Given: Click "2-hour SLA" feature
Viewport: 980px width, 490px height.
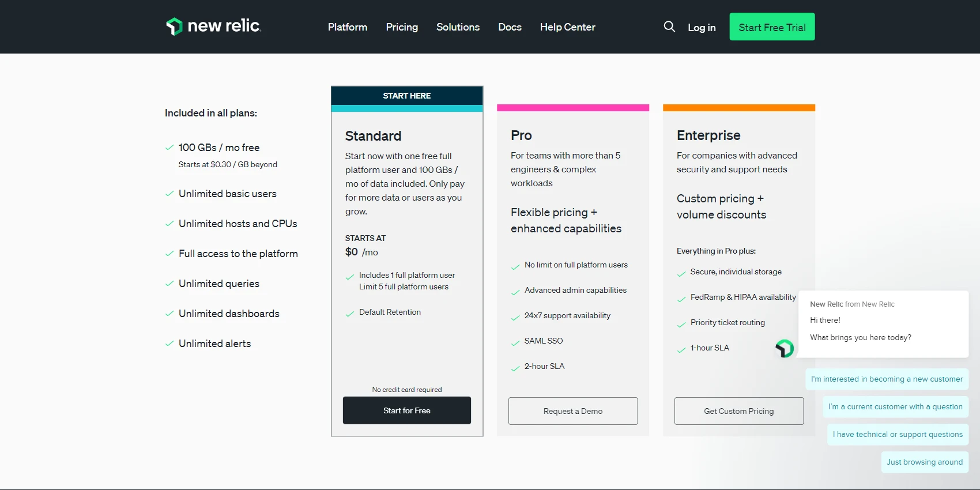Looking at the screenshot, I should [544, 367].
